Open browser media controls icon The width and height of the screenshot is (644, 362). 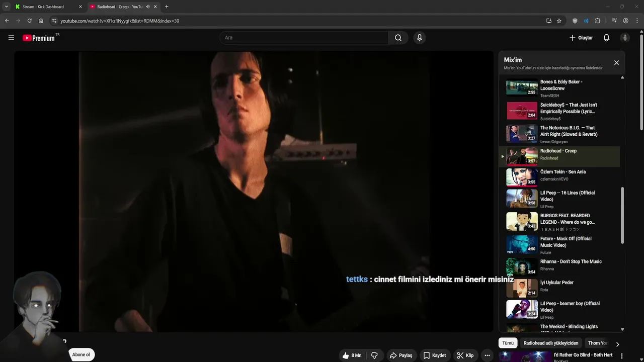[x=614, y=21]
